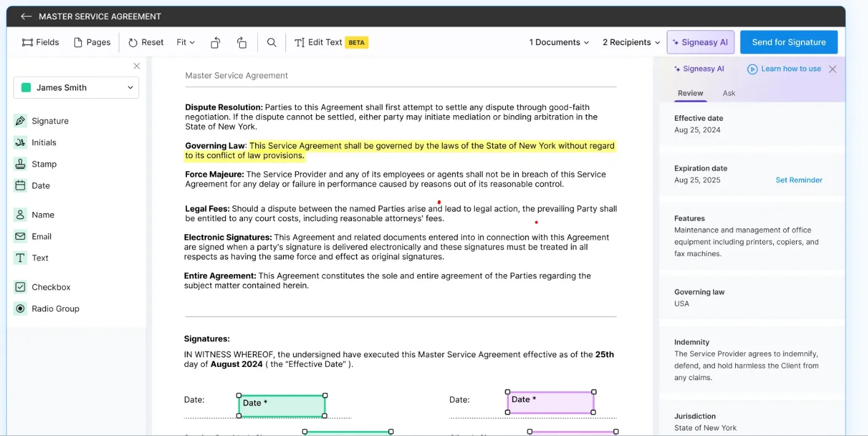
Task: Click the Effective date Aug 25, 2024
Action: (x=697, y=130)
